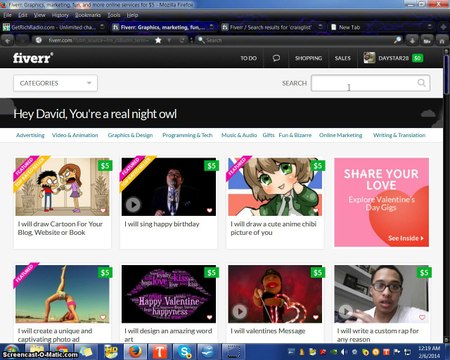Open Chrome from the Windows taskbar
Image resolution: width=450 pixels, height=360 pixels.
[61, 352]
